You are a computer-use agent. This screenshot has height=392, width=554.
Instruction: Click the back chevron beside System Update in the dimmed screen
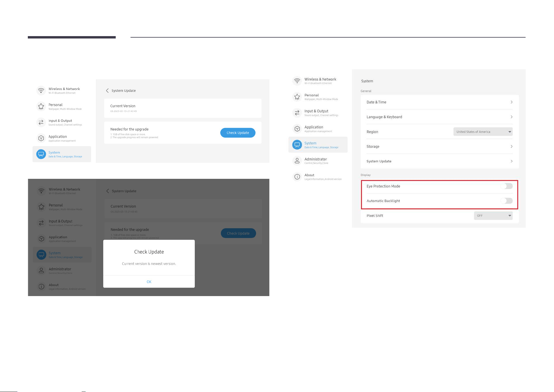click(107, 191)
